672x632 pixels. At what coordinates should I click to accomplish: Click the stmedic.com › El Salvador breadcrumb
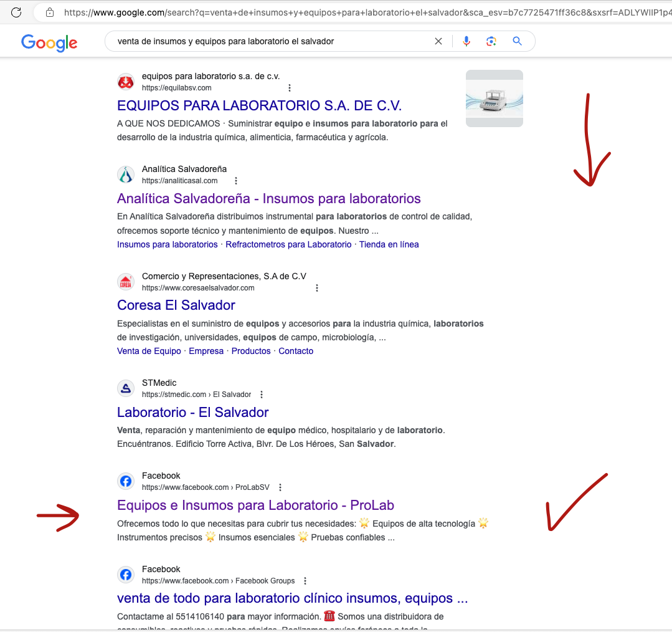(196, 395)
